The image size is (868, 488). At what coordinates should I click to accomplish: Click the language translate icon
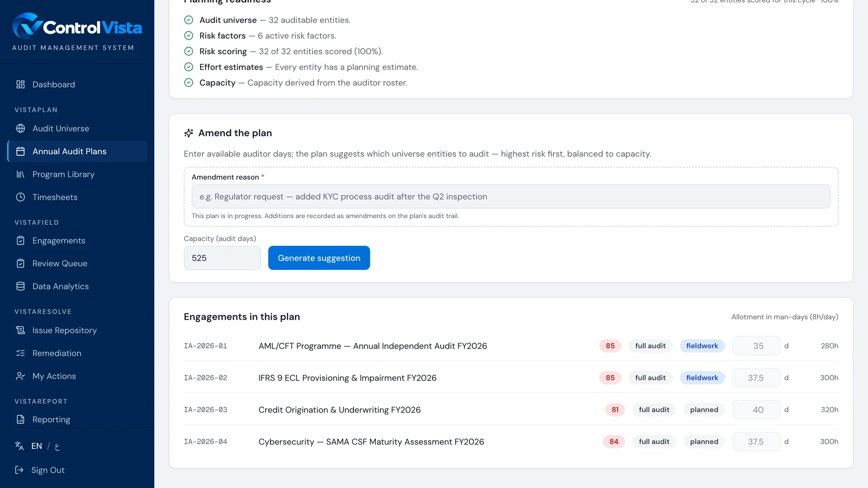pyautogui.click(x=19, y=446)
